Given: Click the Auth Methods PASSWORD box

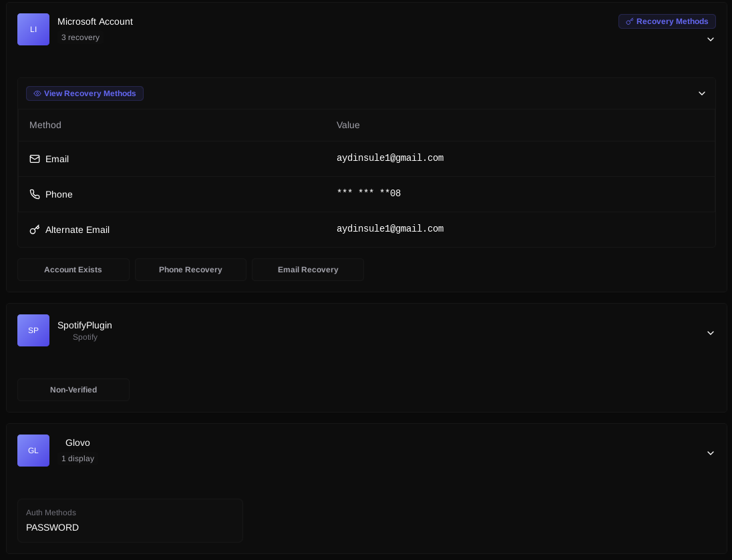Looking at the screenshot, I should (130, 521).
